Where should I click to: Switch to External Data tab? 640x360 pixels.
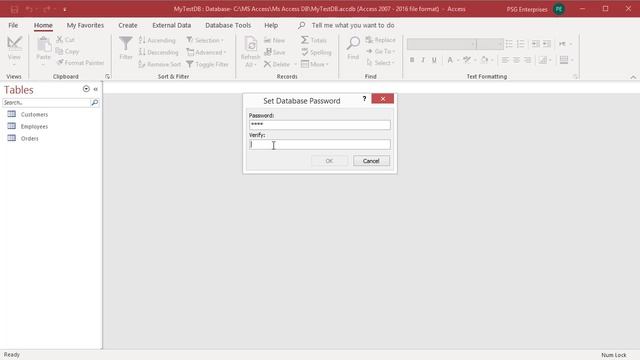coord(171,25)
